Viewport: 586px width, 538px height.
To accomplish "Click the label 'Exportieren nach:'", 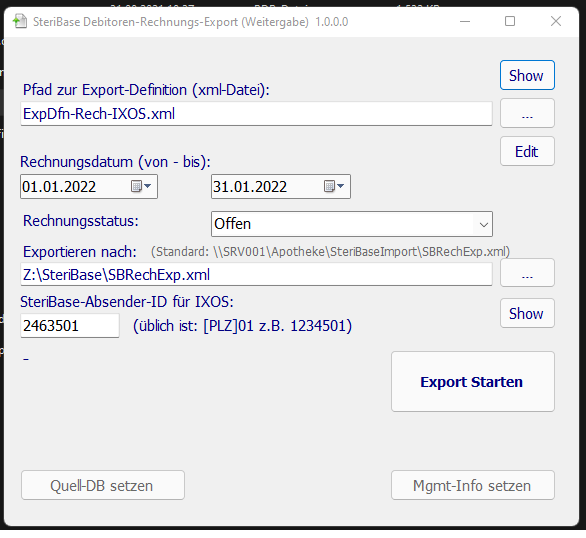I will tap(80, 252).
